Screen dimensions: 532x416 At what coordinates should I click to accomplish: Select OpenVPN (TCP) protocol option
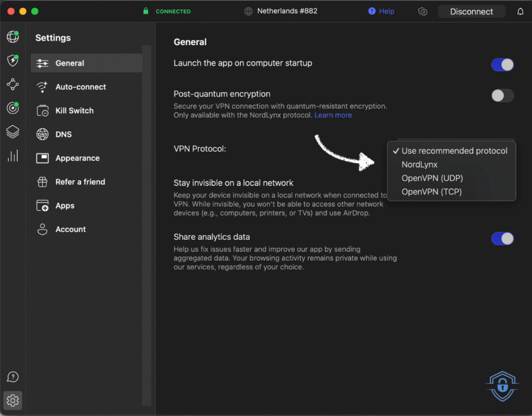coord(451,192)
